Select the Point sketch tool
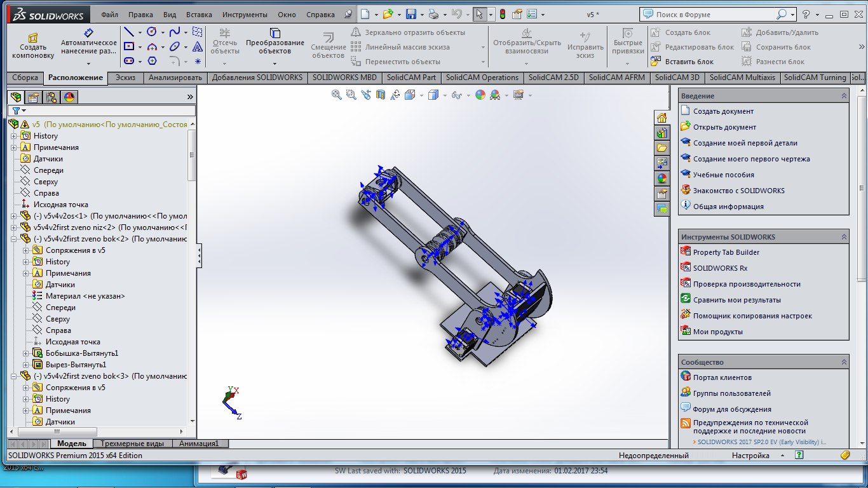The image size is (868, 488). pos(198,61)
